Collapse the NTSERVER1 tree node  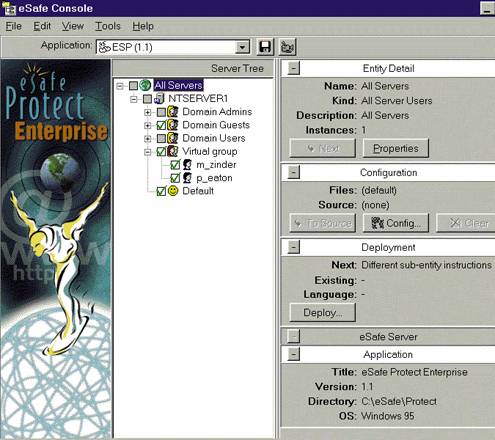coord(134,99)
